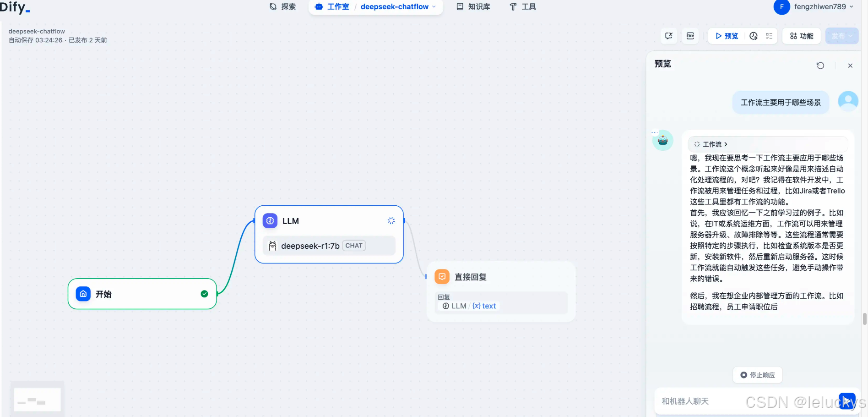Image resolution: width=868 pixels, height=417 pixels.
Task: Select the 直接回复 answer node
Action: pos(501,291)
